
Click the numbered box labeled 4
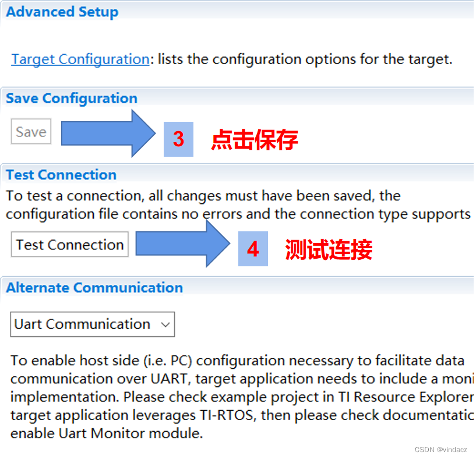pos(253,249)
